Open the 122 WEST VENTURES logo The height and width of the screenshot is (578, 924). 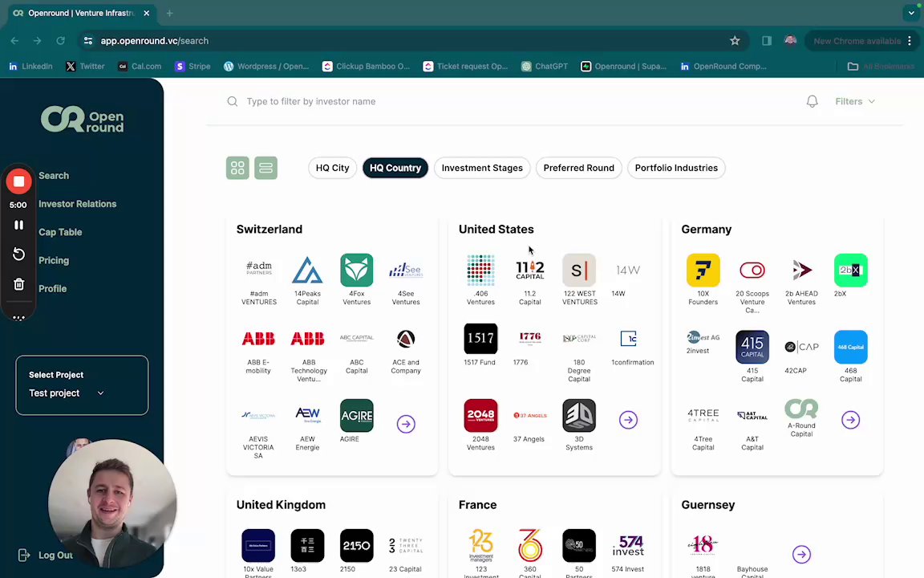click(x=579, y=270)
